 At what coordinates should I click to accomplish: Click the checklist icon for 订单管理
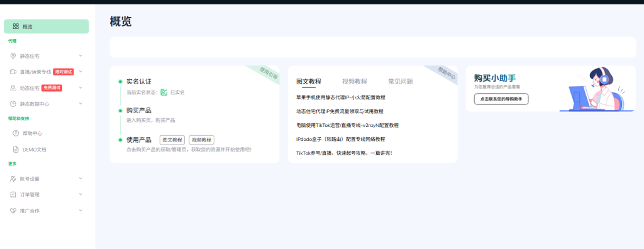point(13,195)
